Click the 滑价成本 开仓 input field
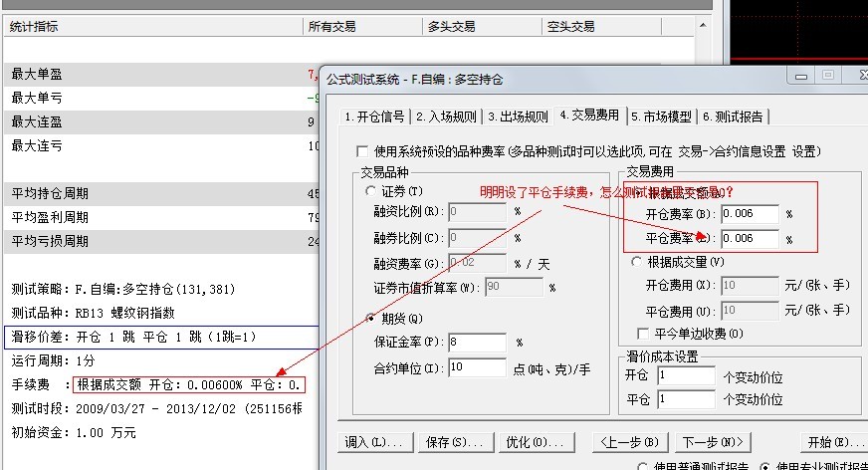Screen dimensions: 868x470 [x=686, y=375]
